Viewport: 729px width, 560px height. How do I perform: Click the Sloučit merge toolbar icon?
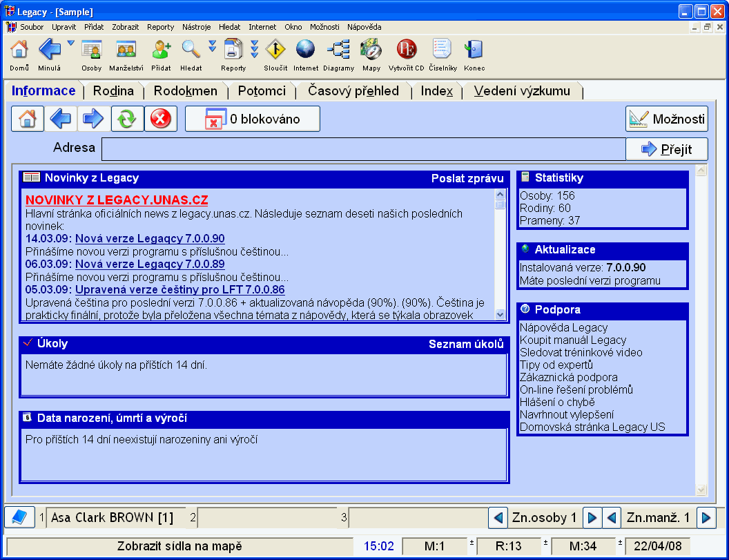point(275,50)
